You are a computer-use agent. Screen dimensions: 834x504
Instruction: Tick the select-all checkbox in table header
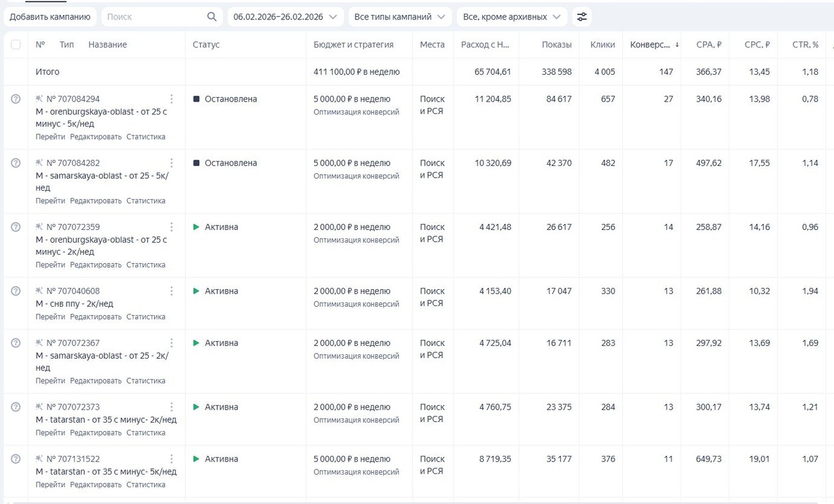pyautogui.click(x=16, y=45)
